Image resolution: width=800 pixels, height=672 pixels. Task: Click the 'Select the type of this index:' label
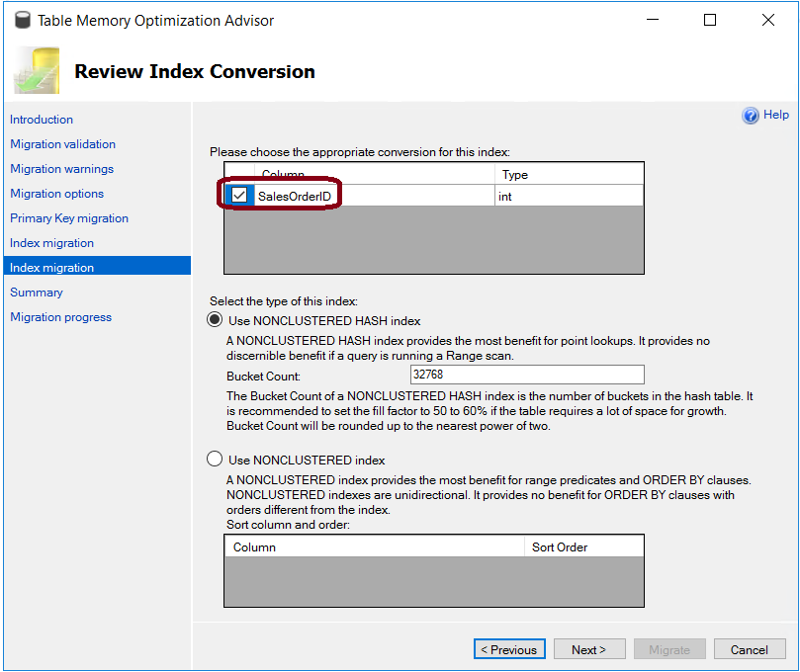tap(284, 301)
